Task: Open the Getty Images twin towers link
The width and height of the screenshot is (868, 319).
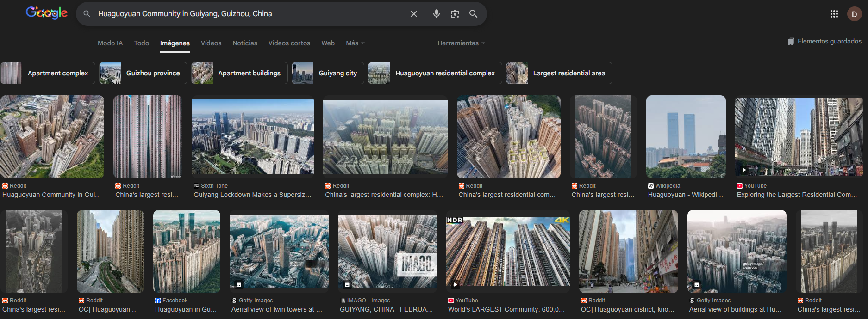Action: (276, 309)
